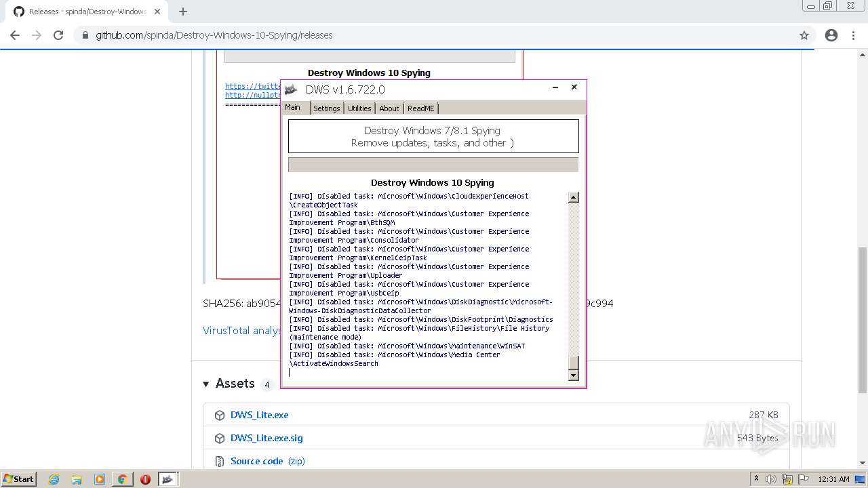Viewport: 868px width, 488px height.
Task: Click the progress bar in DWS
Action: point(433,165)
